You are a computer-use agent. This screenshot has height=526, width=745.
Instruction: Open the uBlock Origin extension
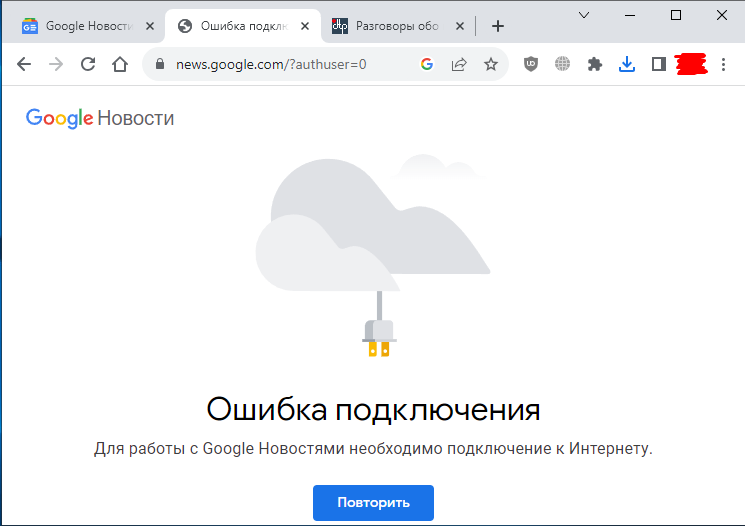531,65
